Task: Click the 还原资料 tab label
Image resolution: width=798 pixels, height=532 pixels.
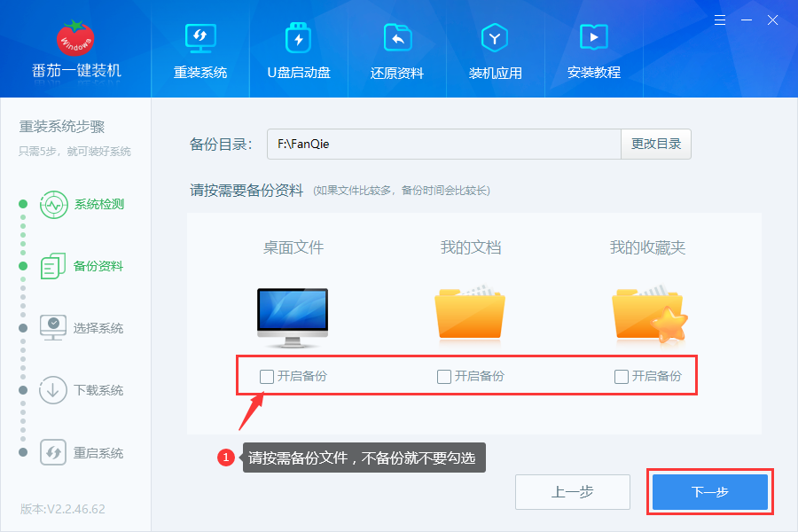Action: pyautogui.click(x=397, y=74)
